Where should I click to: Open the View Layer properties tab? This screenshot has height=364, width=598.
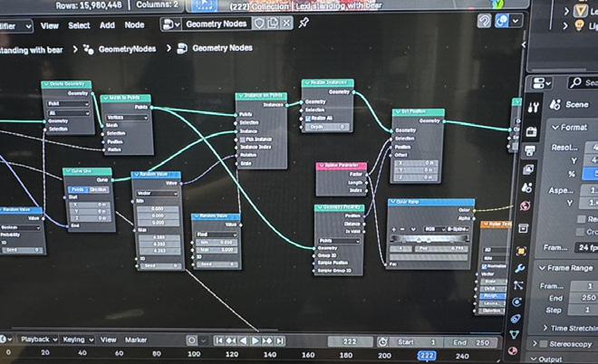tap(528, 169)
